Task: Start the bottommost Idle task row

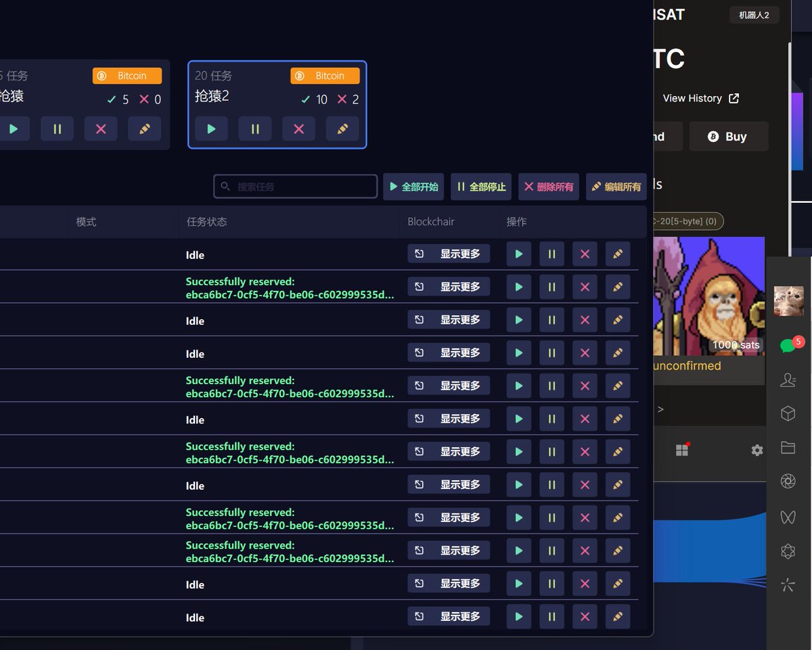Action: click(x=519, y=617)
